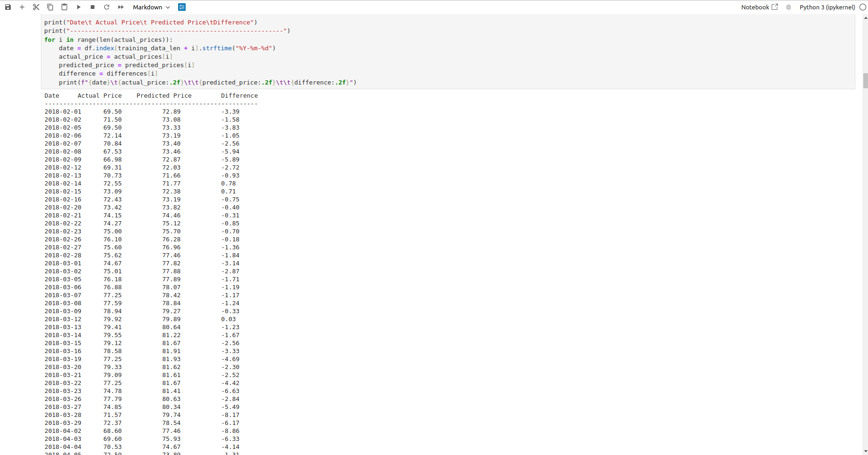This screenshot has width=868, height=455.
Task: Save the notebook
Action: [x=8, y=7]
